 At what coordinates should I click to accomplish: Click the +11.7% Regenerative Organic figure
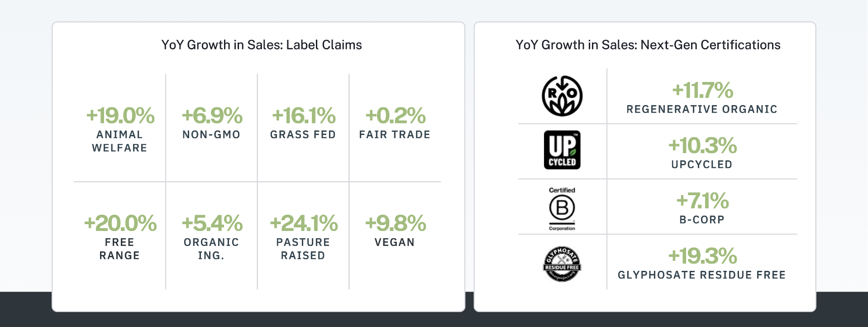coord(702,90)
